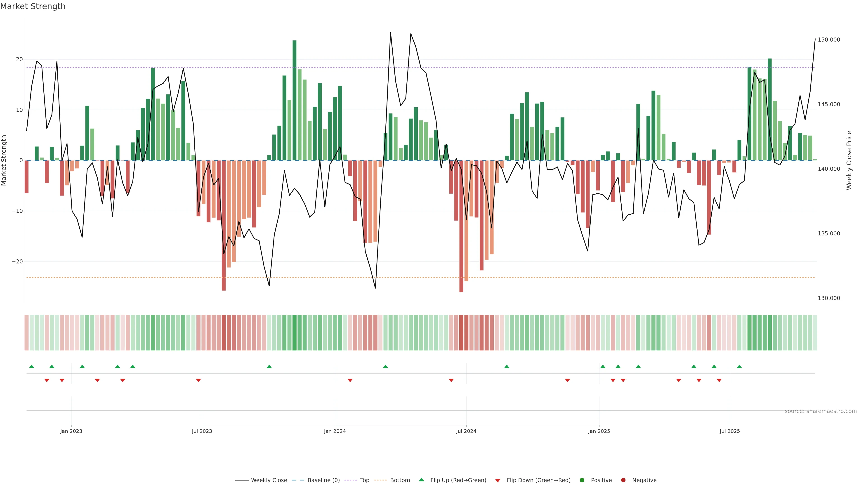Click the red Flip Down marker just before Jul 2023

[x=198, y=380]
